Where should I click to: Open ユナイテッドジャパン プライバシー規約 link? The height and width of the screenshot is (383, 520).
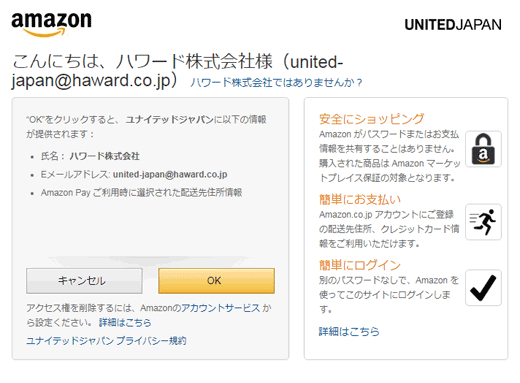tap(106, 341)
